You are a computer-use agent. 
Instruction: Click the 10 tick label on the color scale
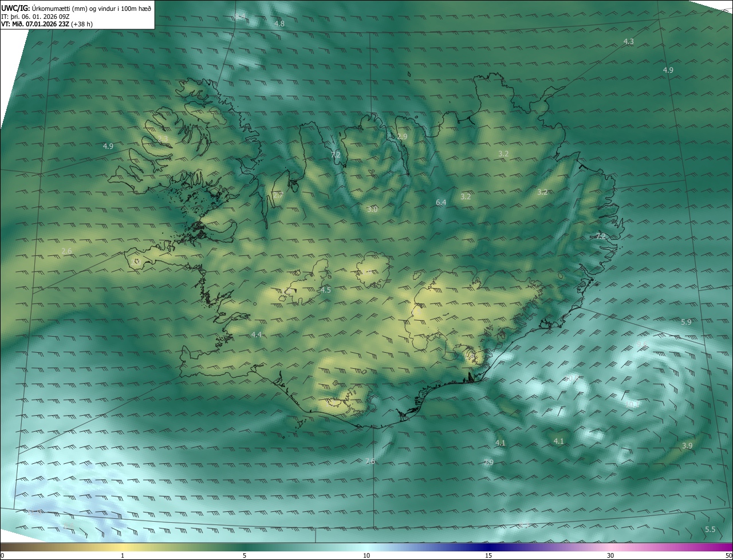coord(366,555)
